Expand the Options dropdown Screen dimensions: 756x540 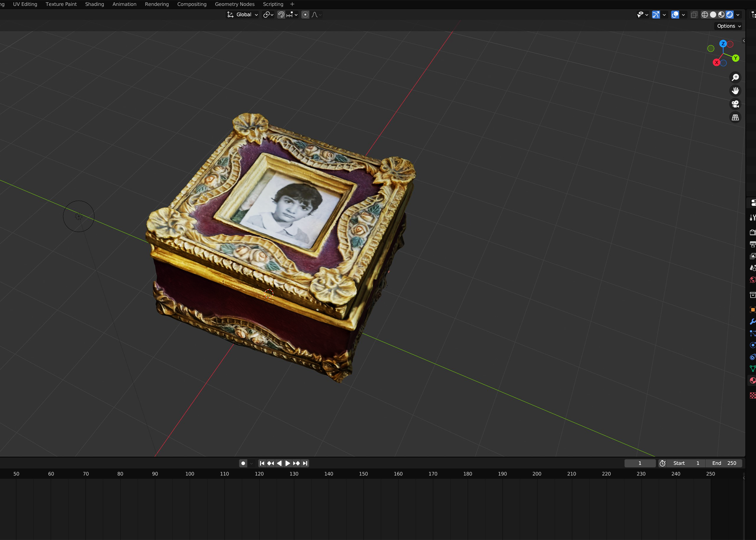pyautogui.click(x=729, y=26)
